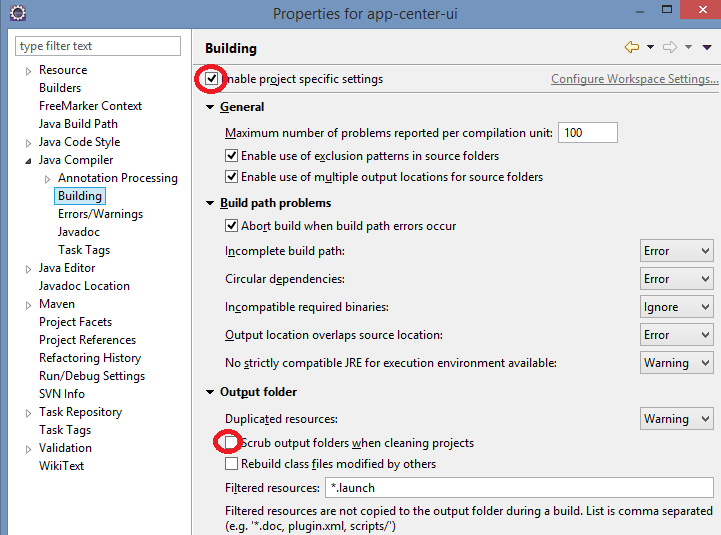This screenshot has width=721, height=535.
Task: Check Rebuild class files modified by others
Action: tap(232, 464)
